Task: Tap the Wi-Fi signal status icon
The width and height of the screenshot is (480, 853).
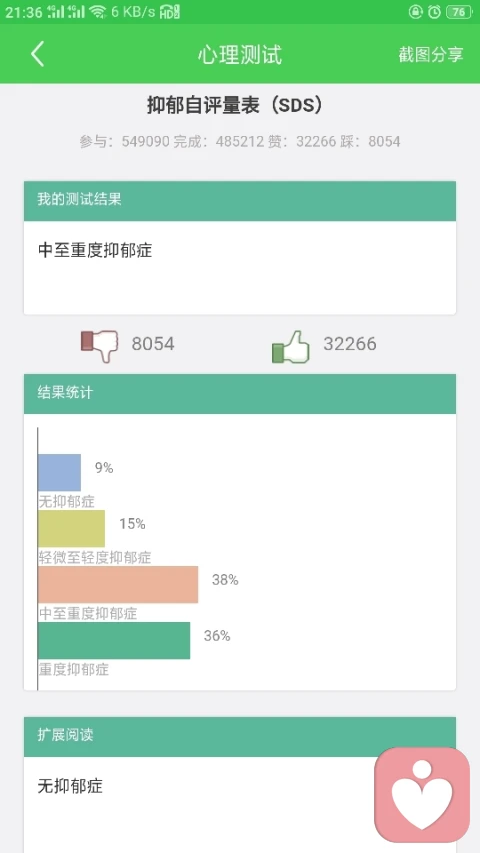Action: coord(98,12)
